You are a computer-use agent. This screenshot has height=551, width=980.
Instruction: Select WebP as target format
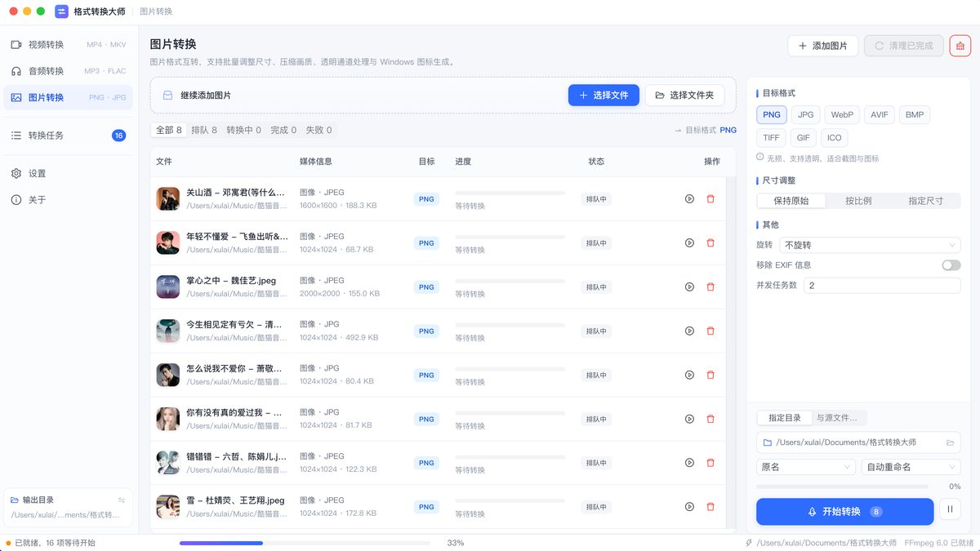click(x=842, y=115)
